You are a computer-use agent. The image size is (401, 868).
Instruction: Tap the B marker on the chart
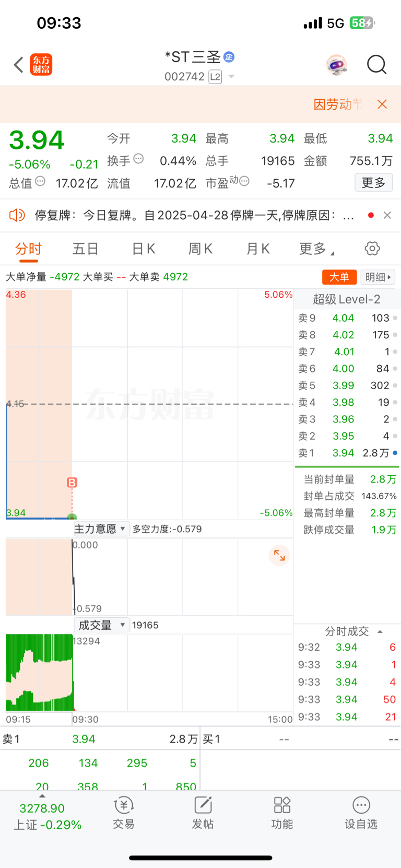[72, 483]
